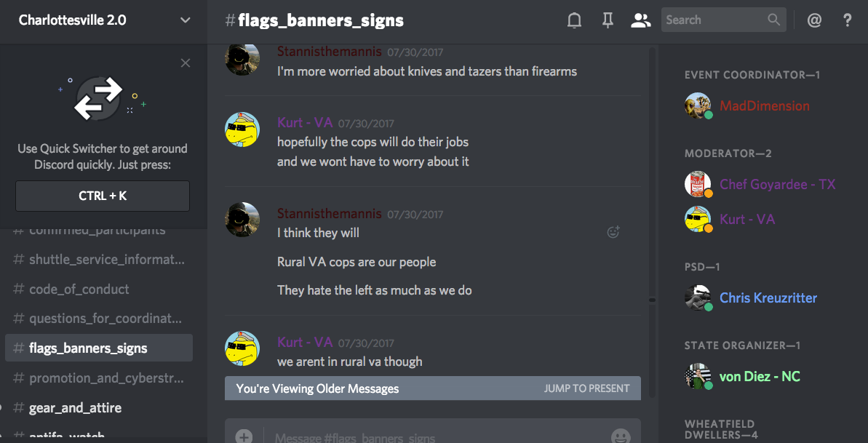Image resolution: width=868 pixels, height=443 pixels.
Task: Click the add reaction smiley icon
Action: [613, 232]
